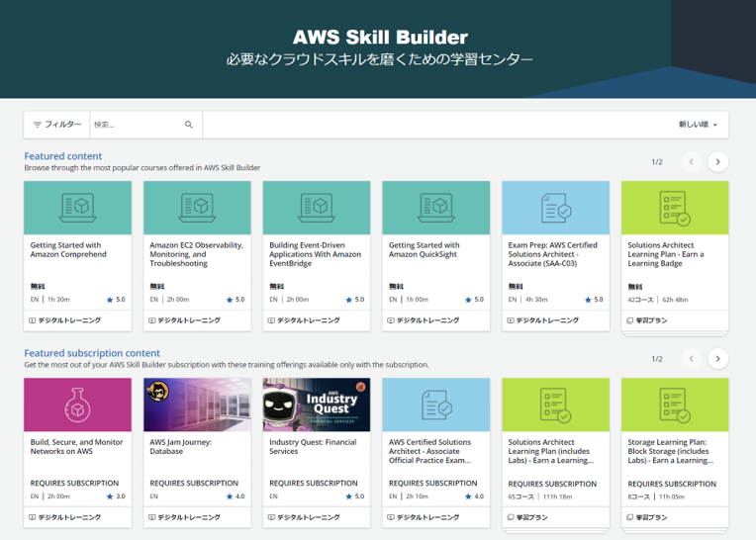Viewport: 756px width, 540px height.
Task: Click the star rating on Exam Prep SAA-C03 card
Action: click(594, 300)
